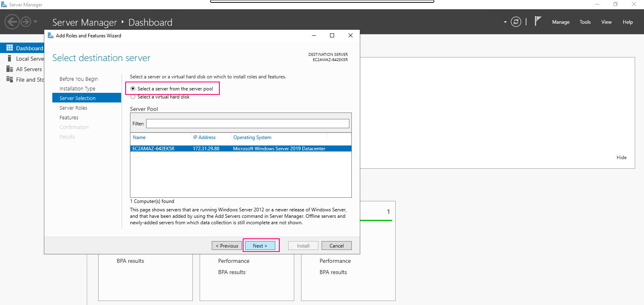Viewport: 644px width, 305px height.
Task: Click IP address 172.31.29.88 cell
Action: coord(206,149)
